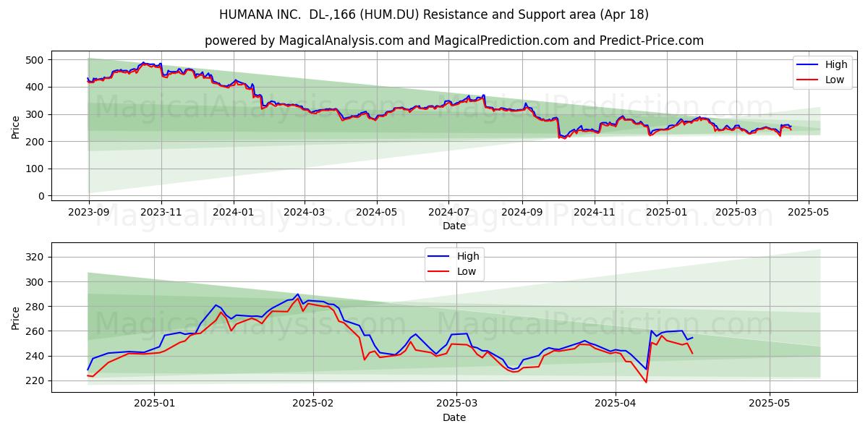Screen dimensions: 868x434
Task: Click the top chart's 'Price' axis label
Action: click(x=16, y=128)
